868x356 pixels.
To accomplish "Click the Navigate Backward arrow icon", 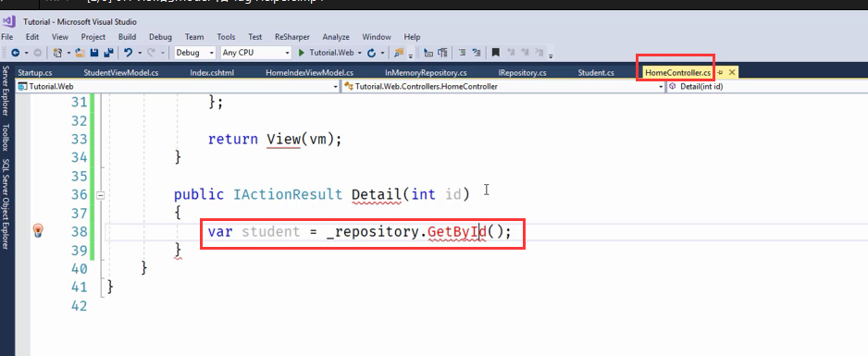I will [x=15, y=53].
